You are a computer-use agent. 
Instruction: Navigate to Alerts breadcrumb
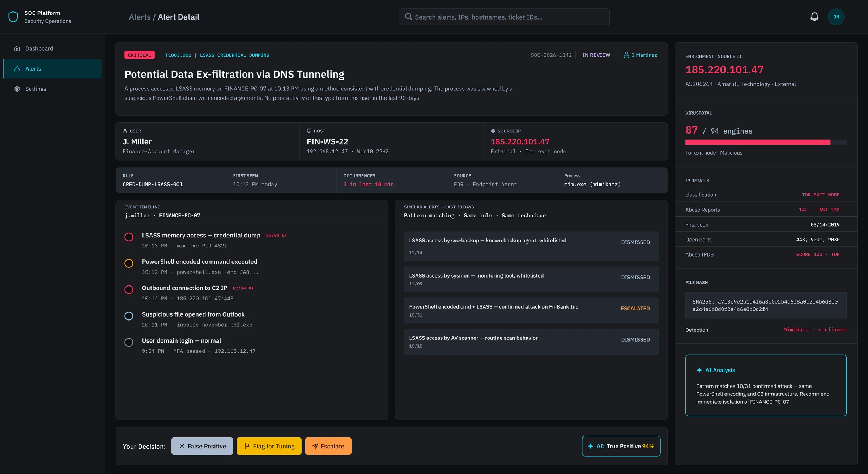[140, 17]
